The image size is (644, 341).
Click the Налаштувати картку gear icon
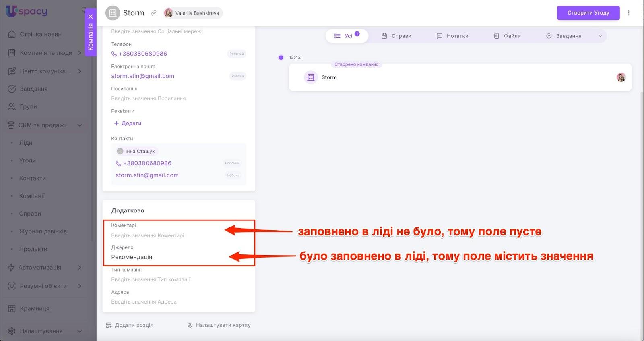(190, 325)
